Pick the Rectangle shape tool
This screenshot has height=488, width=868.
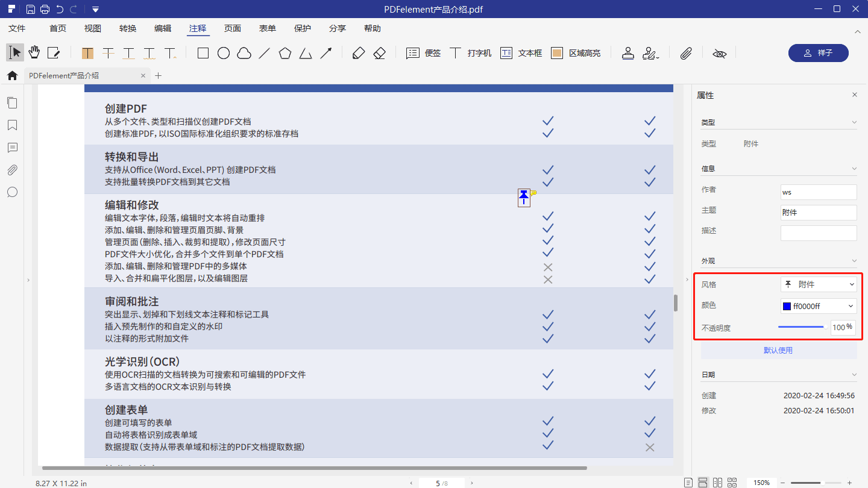click(x=203, y=53)
